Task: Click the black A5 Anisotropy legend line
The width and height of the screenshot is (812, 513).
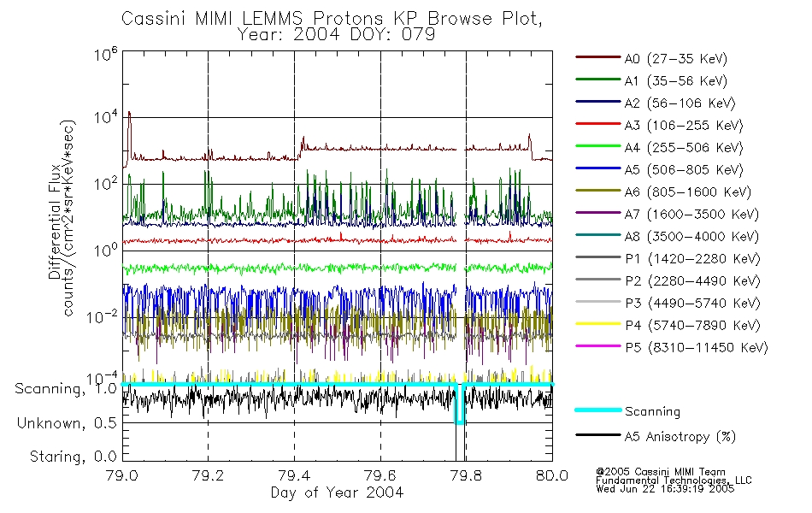Action: [x=598, y=435]
